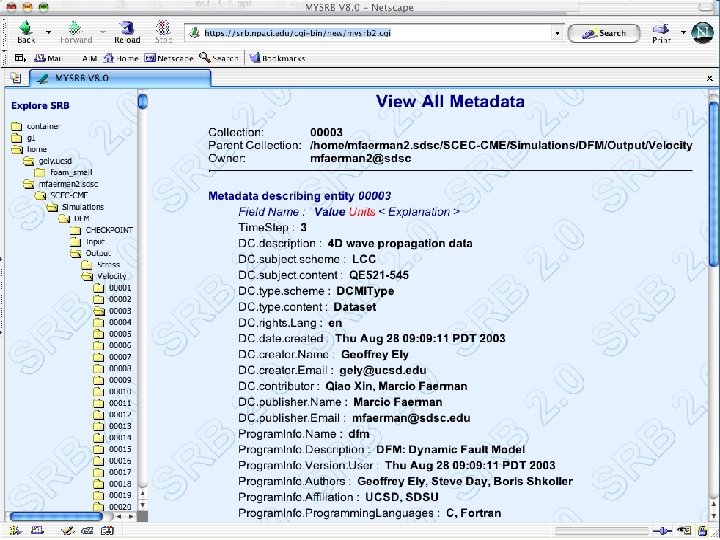
Task: Click the Search button next to URL
Action: (604, 33)
